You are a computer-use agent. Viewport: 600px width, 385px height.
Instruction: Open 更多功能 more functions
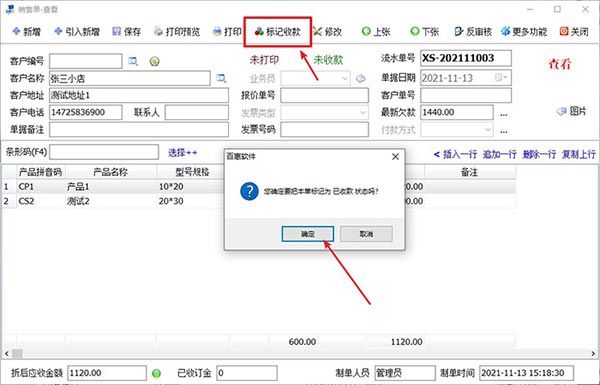pos(524,31)
